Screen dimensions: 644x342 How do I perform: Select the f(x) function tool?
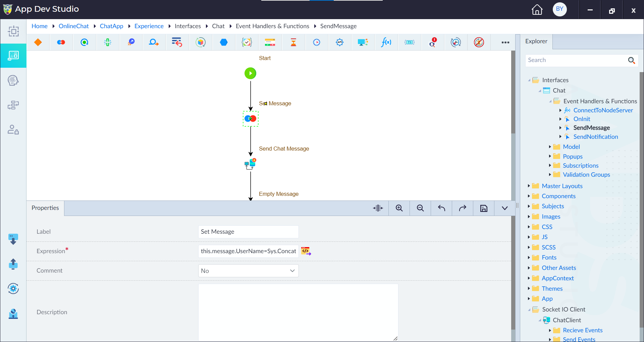pos(386,42)
